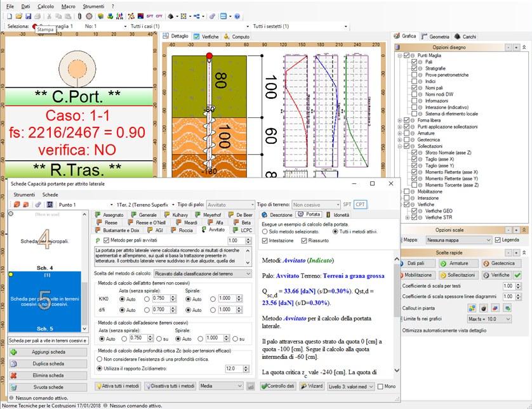Click the blue help question-mark icon
The height and width of the screenshot is (409, 532).
click(x=237, y=15)
